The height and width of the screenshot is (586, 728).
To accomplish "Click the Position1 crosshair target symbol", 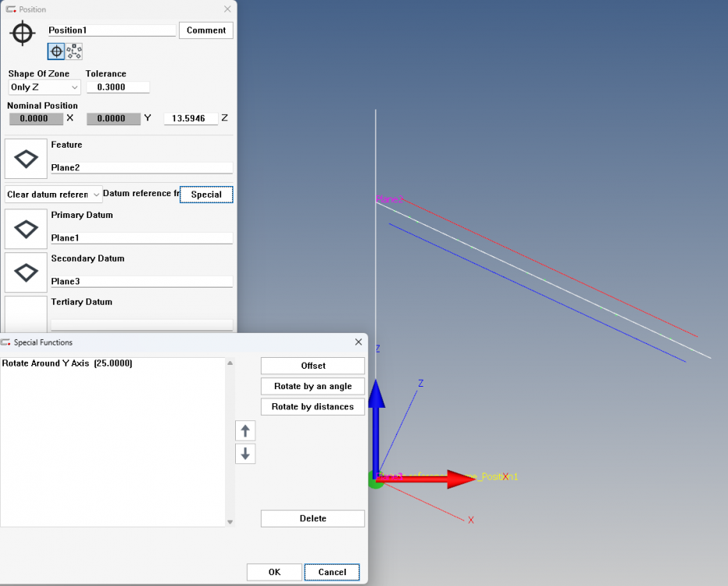I will click(22, 33).
